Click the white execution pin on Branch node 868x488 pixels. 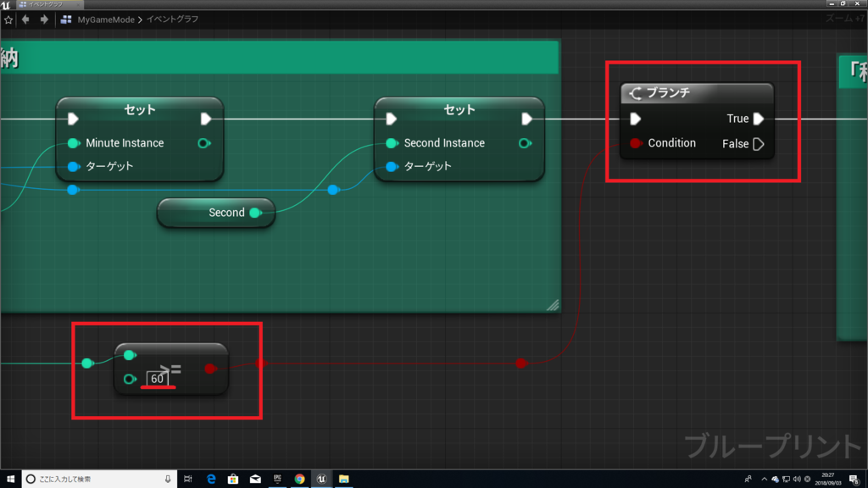pos(637,119)
